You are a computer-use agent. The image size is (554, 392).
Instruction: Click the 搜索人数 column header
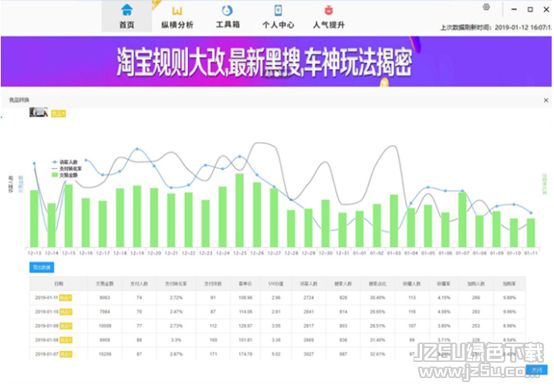click(343, 284)
